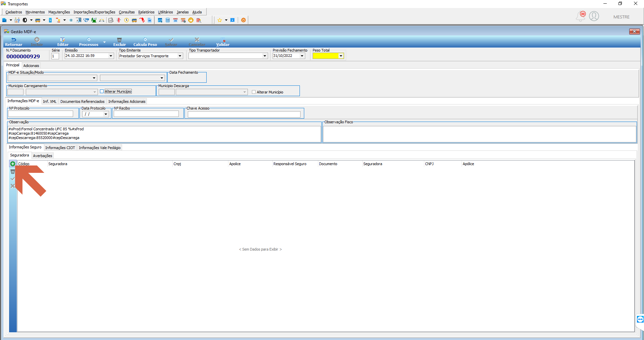Open the Importações/Exportações menu
The image size is (644, 340).
94,12
